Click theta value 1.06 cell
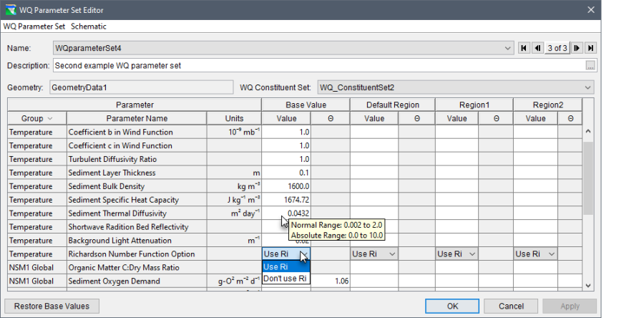The width and height of the screenshot is (644, 318). point(331,281)
